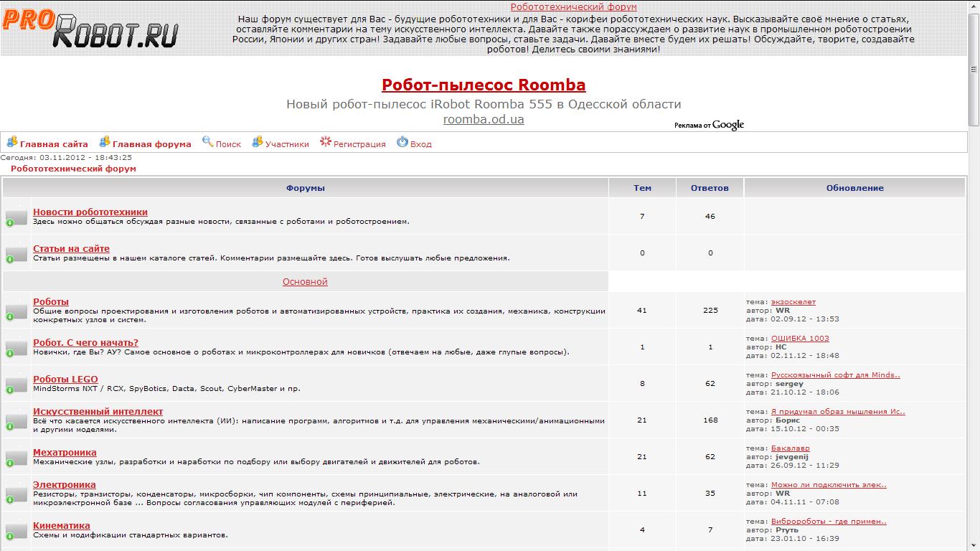Open Статьи на сайте forum

click(x=71, y=248)
